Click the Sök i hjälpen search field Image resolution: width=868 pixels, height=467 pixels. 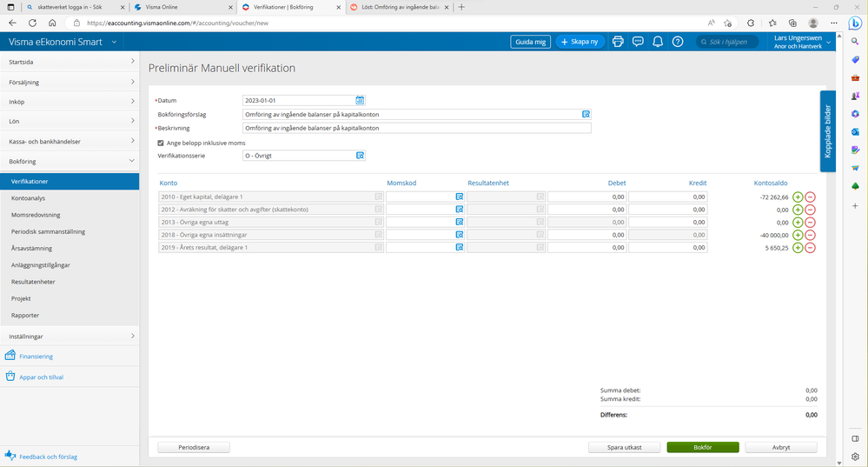pyautogui.click(x=727, y=42)
